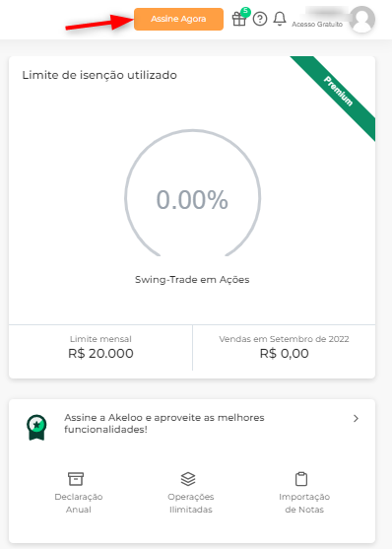
Task: Click the Operações Ilimitadas layers icon
Action: click(188, 479)
